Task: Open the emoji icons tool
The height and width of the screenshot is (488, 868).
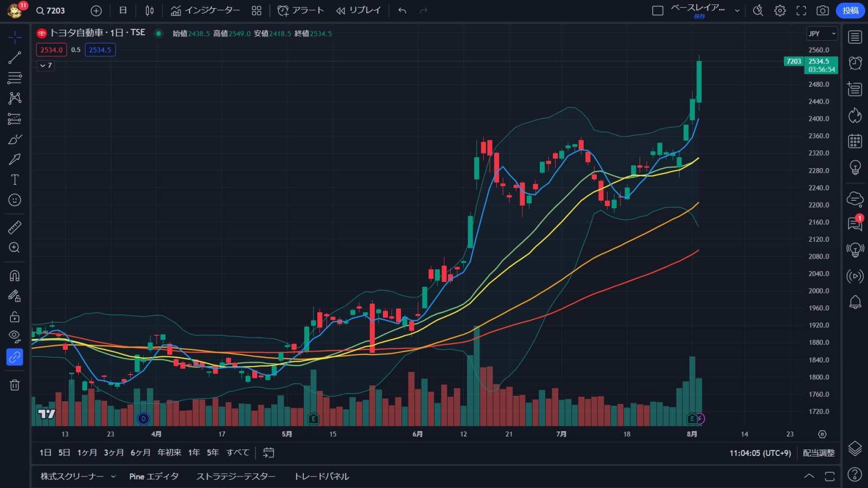Action: 15,200
